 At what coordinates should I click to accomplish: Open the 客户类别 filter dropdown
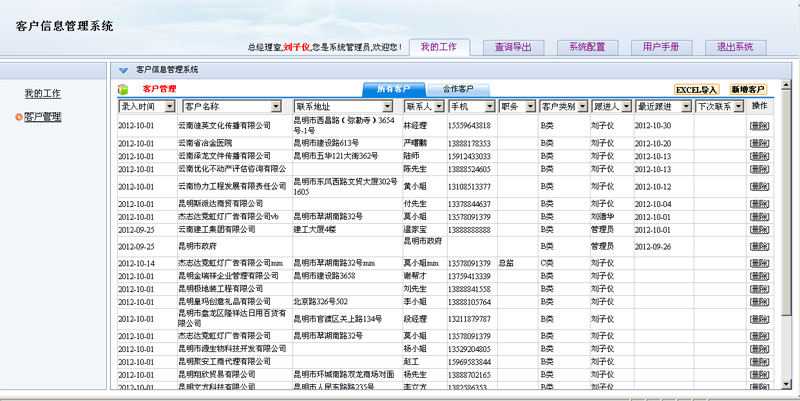[x=582, y=106]
